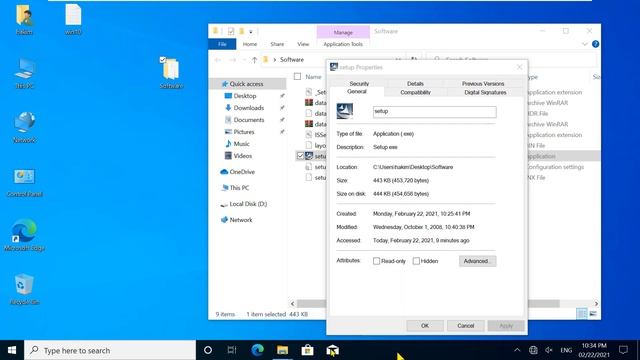Go back in Explorer navigation

218,60
